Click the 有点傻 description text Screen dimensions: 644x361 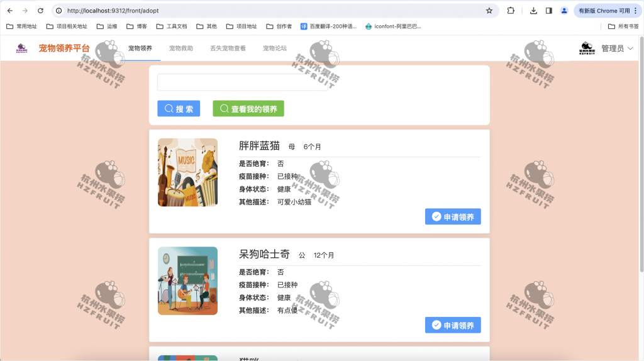coord(287,310)
